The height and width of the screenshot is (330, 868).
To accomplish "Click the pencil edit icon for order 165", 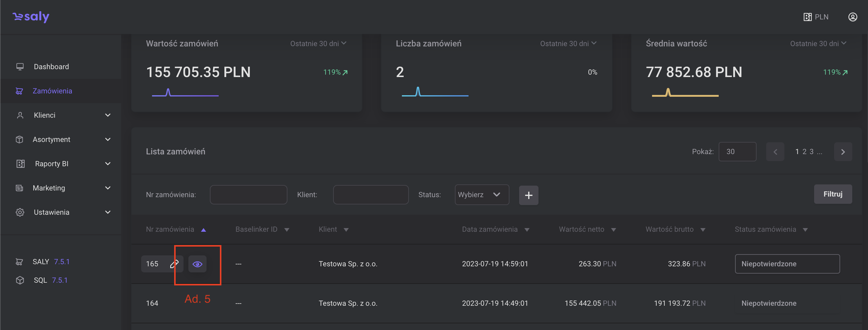I will coord(174,264).
